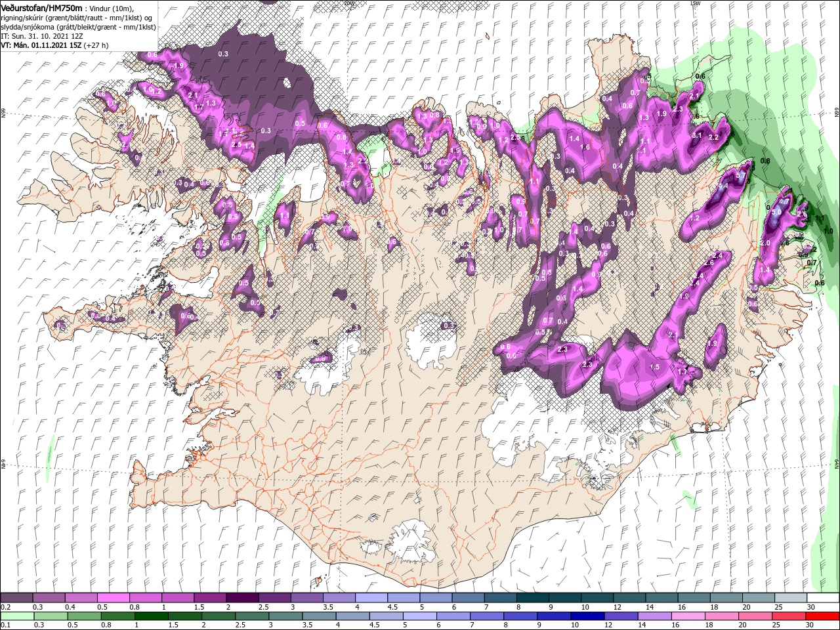Pick the medium green 0.5 swatch, lower scale
This screenshot has height=630, width=840.
click(x=84, y=616)
